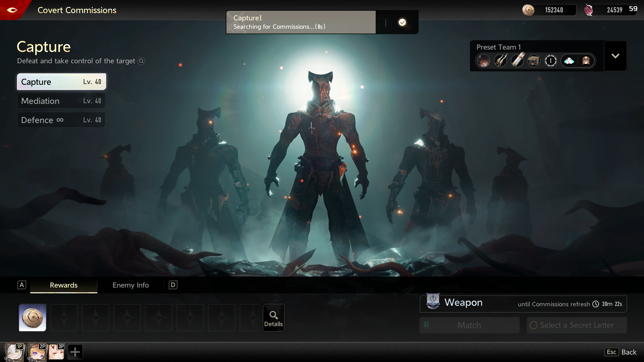Click the red back arrow logo icon

(12, 10)
